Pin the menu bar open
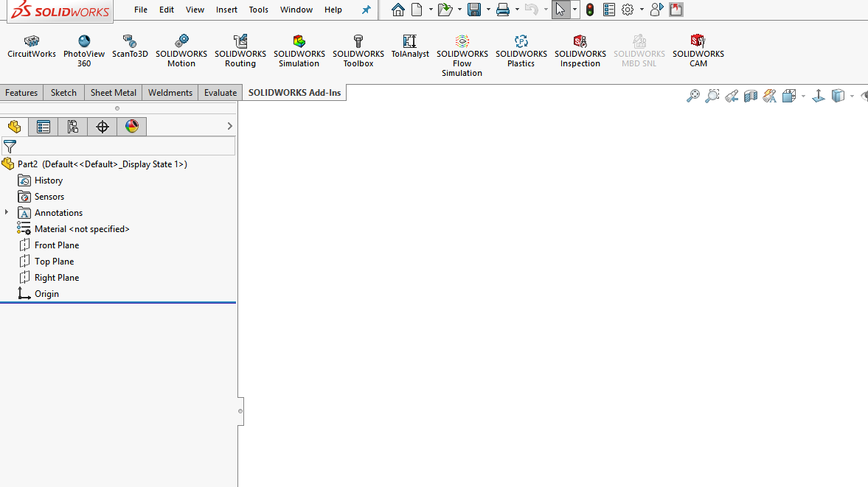868x487 pixels. pyautogui.click(x=367, y=10)
